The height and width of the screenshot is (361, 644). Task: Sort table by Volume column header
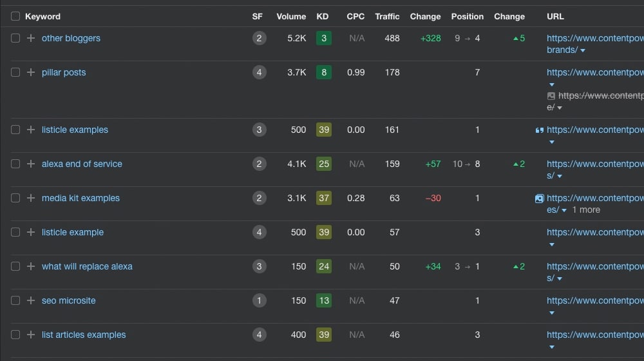click(x=291, y=17)
